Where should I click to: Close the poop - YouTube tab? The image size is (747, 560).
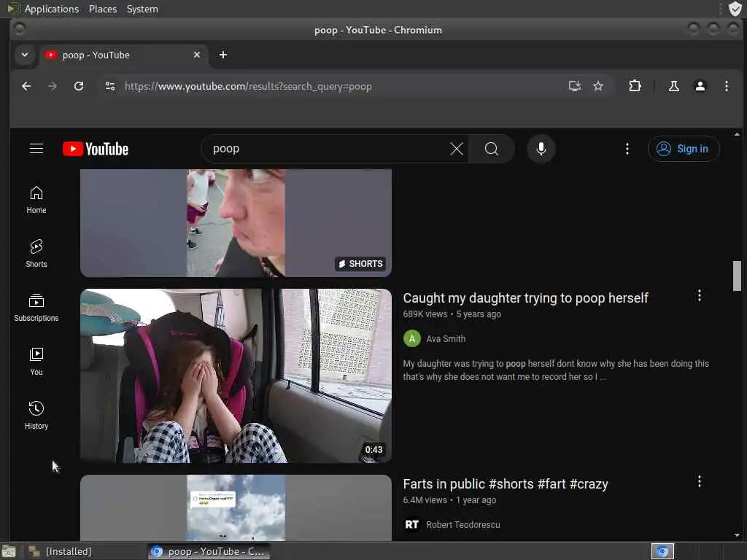tap(197, 55)
